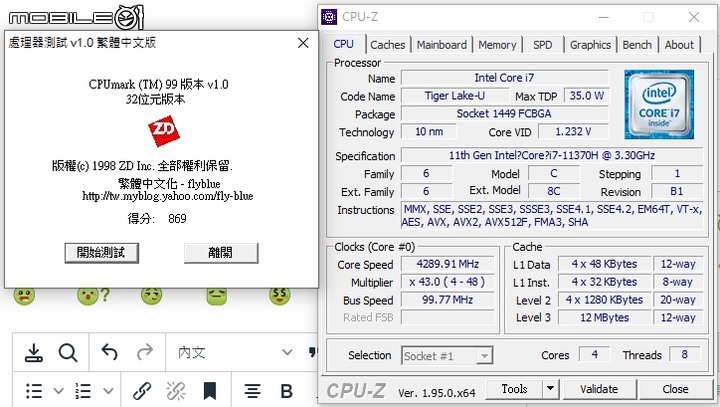Click the Close button in CPU-Z
Image resolution: width=720 pixels, height=407 pixels.
(675, 389)
